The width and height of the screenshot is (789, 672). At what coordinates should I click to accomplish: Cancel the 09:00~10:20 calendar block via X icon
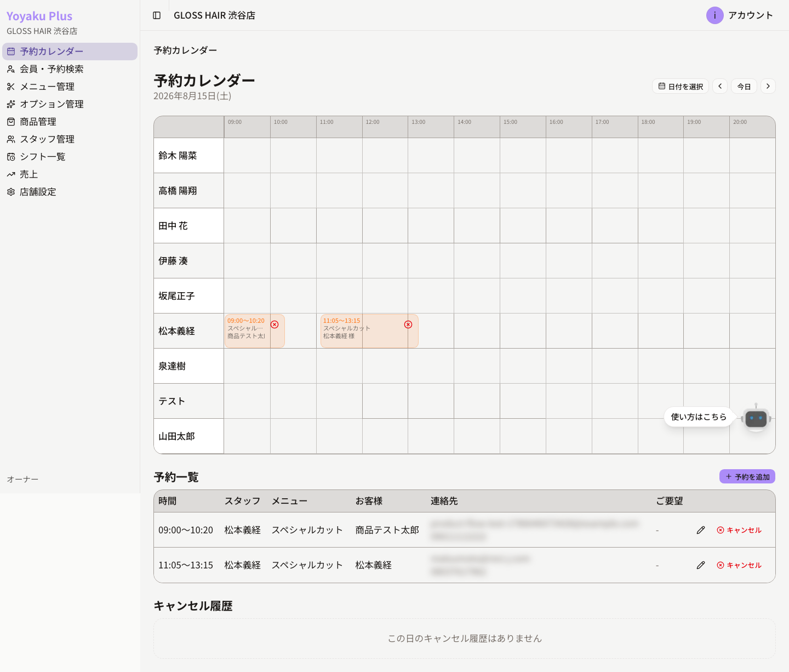pos(275,324)
